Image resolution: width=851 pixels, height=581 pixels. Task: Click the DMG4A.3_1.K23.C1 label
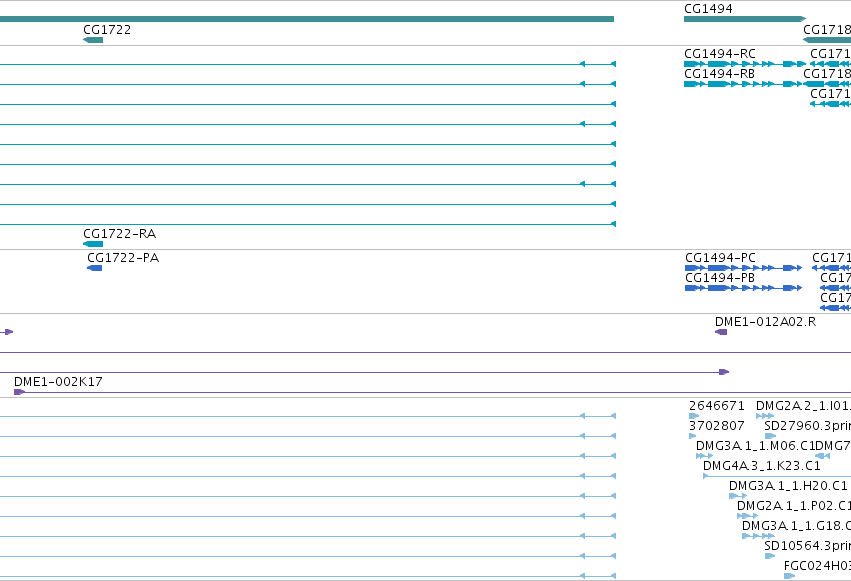click(761, 466)
